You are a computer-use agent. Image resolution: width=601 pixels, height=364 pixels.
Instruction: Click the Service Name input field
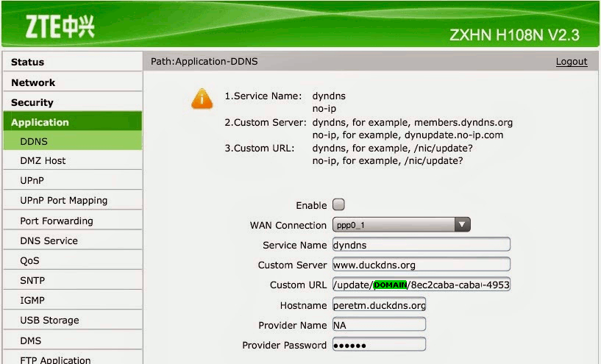tap(420, 245)
